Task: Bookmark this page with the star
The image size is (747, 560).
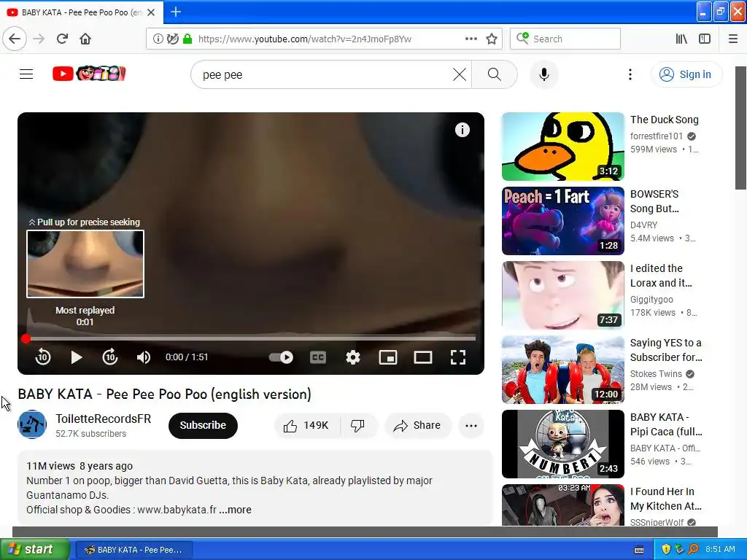Action: click(492, 39)
